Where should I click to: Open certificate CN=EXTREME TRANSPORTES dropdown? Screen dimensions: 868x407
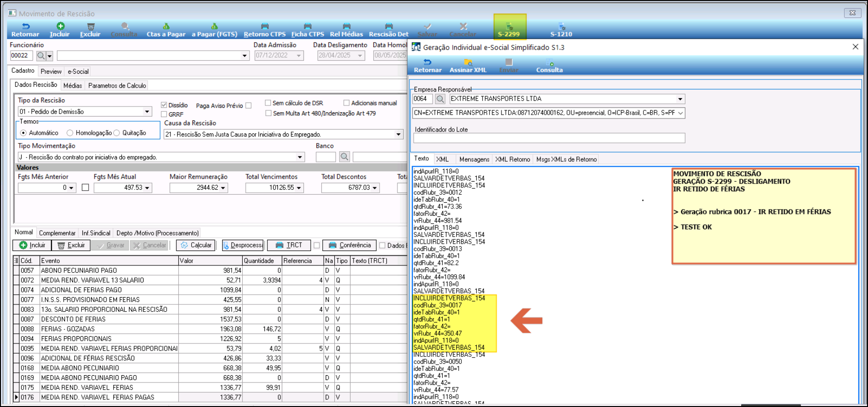pyautogui.click(x=680, y=113)
